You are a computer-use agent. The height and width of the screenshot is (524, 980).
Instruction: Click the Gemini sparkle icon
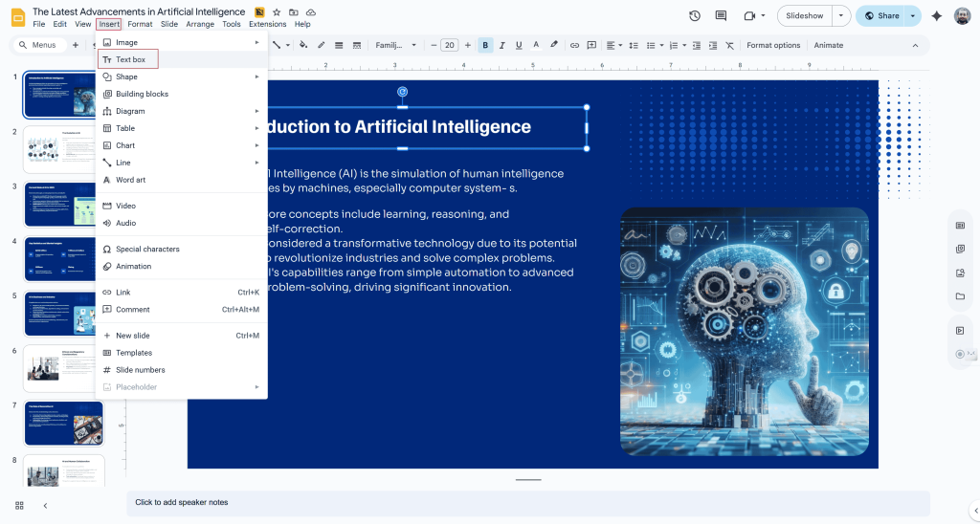click(x=936, y=15)
